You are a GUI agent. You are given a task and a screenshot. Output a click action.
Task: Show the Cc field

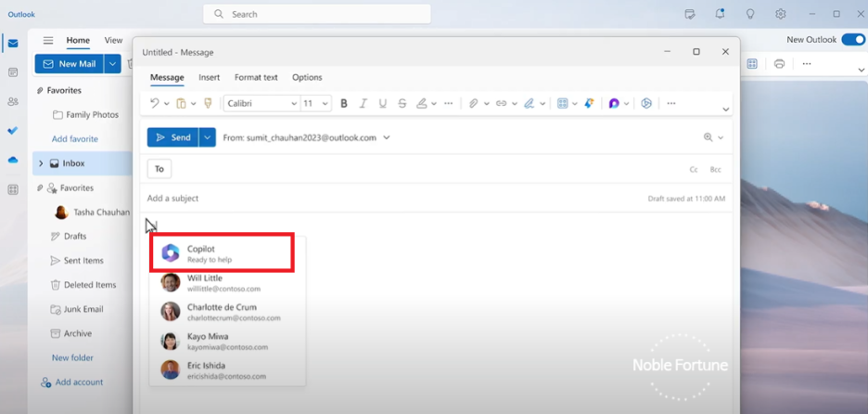tap(694, 170)
